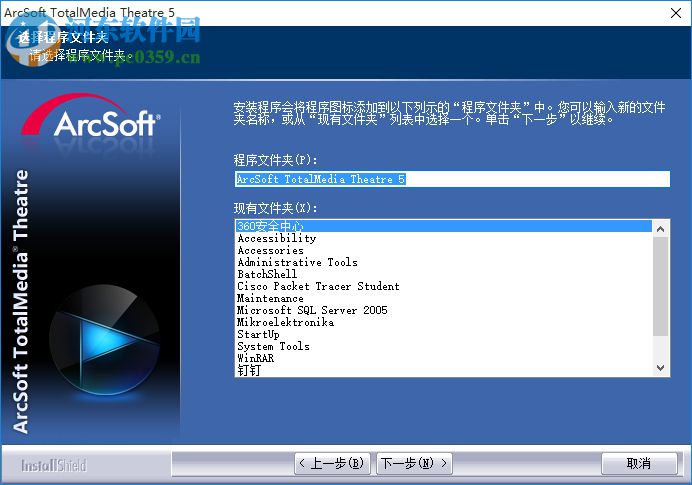Go back with the 上一步(B) button

pos(332,463)
